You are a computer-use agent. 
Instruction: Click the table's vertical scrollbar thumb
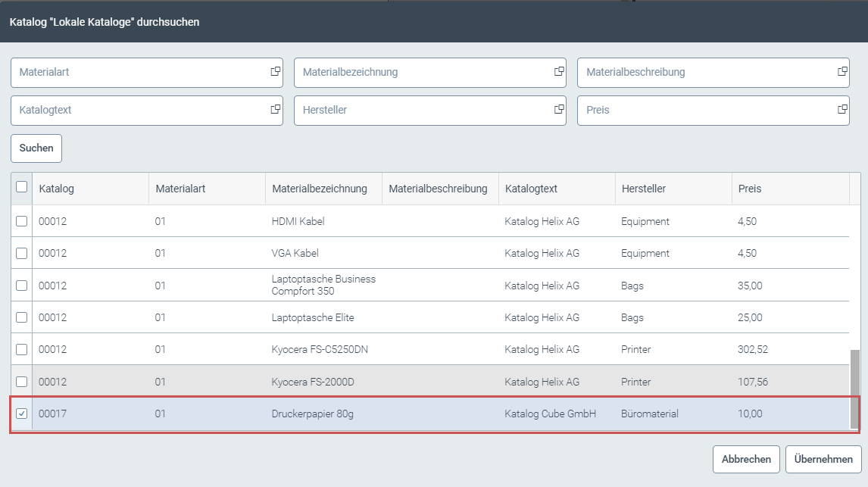[x=854, y=389]
